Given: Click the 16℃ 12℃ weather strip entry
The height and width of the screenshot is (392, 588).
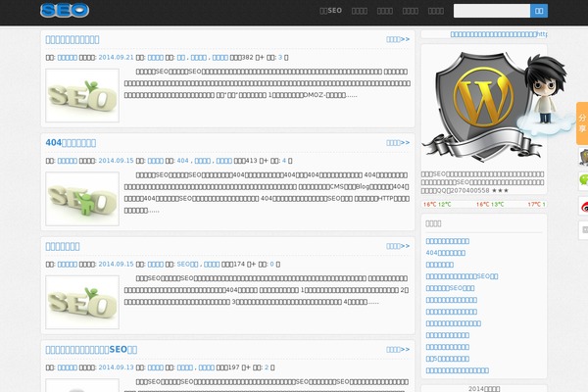Looking at the screenshot, I should [x=437, y=205].
